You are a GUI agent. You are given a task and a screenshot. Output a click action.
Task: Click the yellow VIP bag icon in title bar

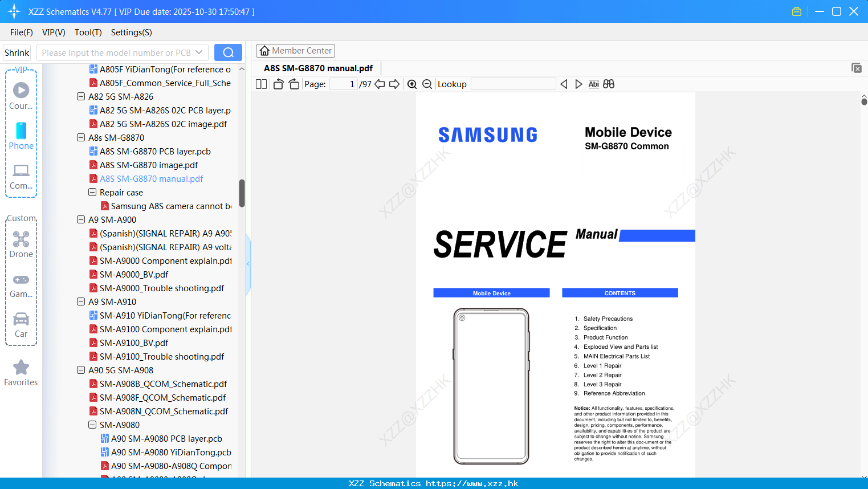point(797,11)
